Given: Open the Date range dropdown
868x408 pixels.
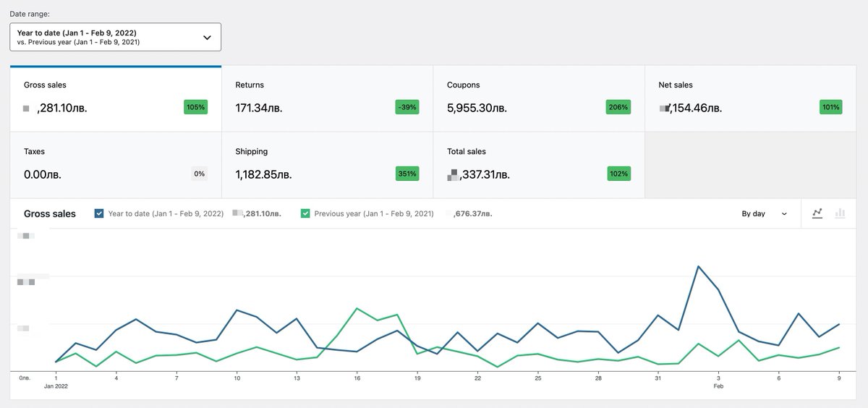Looking at the screenshot, I should [115, 37].
